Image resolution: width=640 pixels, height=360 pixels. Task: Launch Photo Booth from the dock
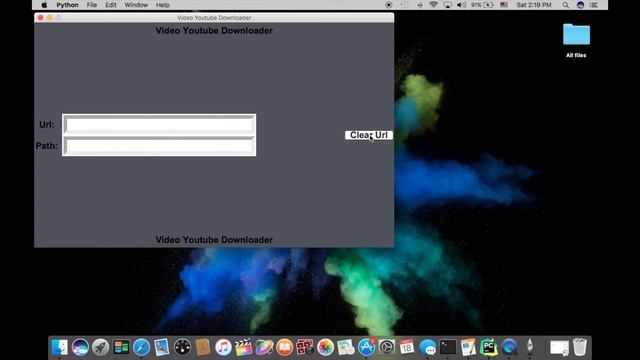click(x=305, y=347)
